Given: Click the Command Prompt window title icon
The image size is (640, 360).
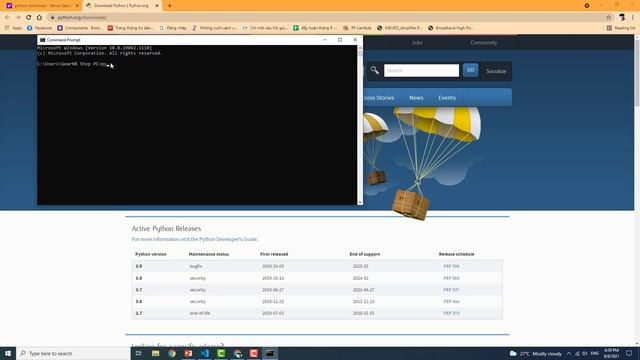Looking at the screenshot, I should (x=42, y=40).
